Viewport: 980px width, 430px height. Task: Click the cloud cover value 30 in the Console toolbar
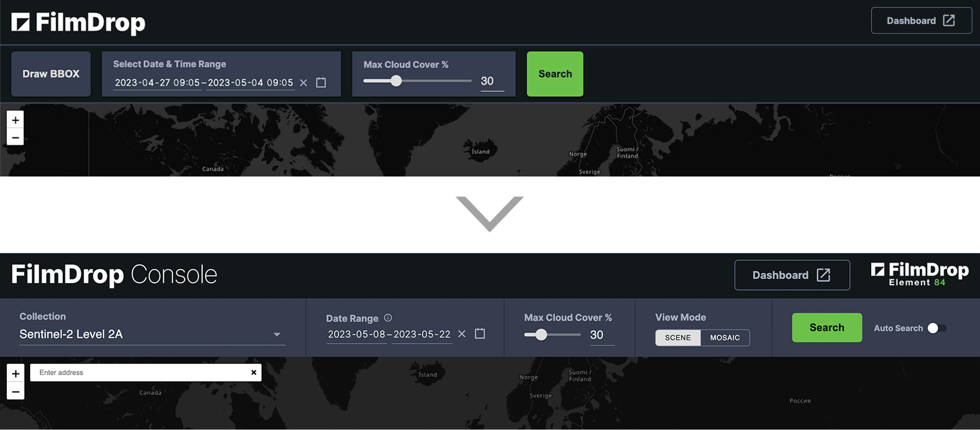(x=601, y=335)
